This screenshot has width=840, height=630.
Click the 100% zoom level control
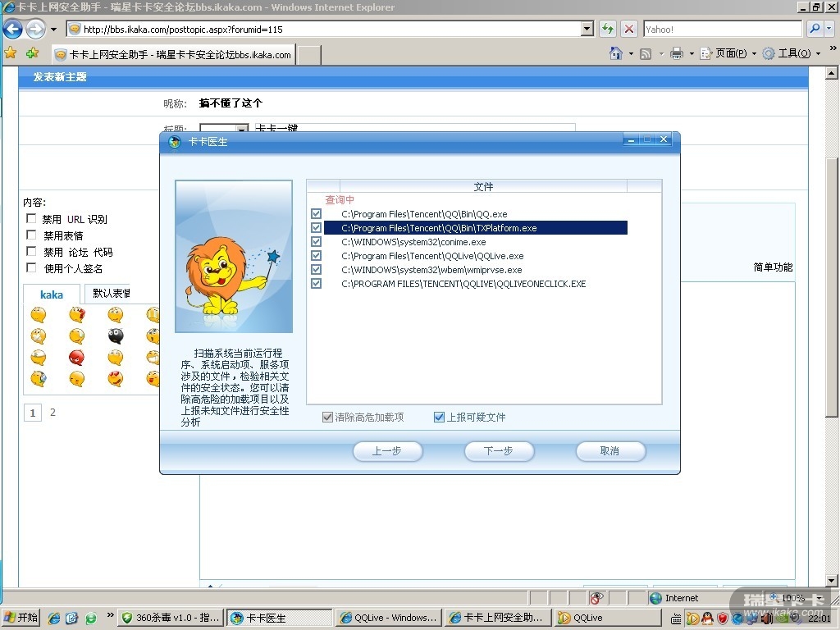pos(793,598)
